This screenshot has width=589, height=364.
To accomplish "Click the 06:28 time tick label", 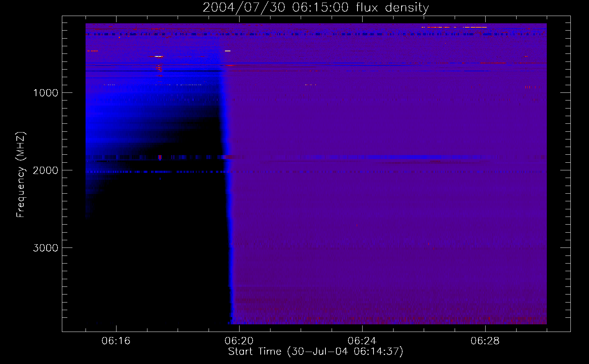I will [x=485, y=341].
